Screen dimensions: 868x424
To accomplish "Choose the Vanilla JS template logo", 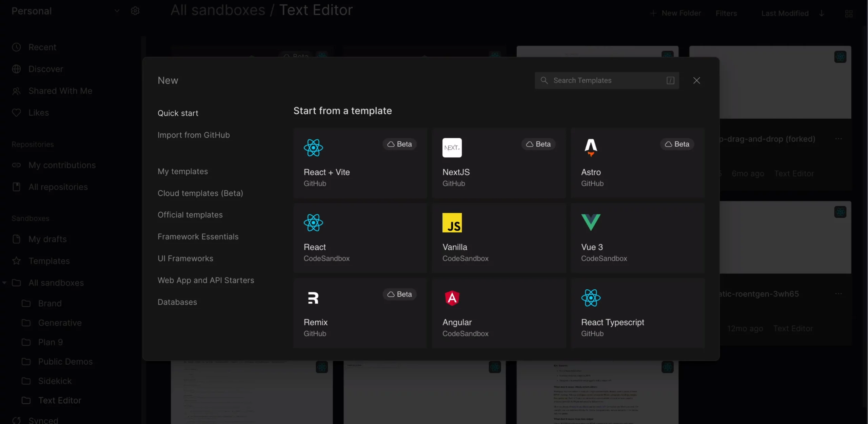I will pyautogui.click(x=452, y=223).
